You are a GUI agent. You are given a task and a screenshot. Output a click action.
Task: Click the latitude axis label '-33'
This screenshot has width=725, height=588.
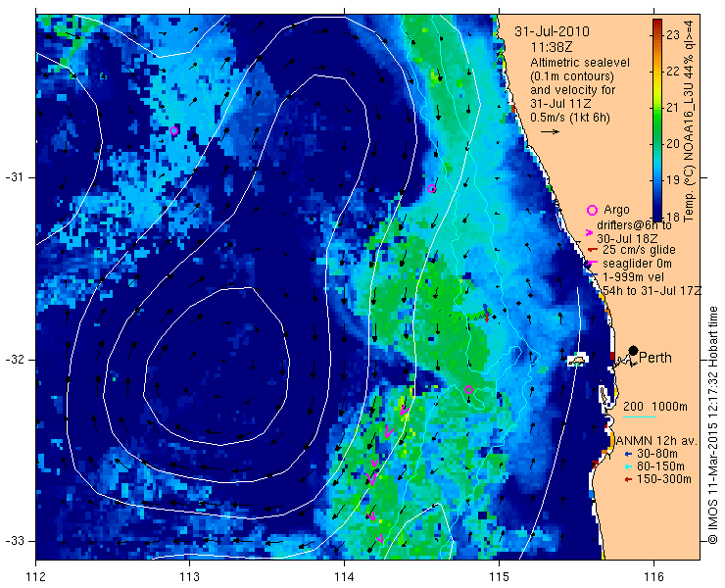coord(14,541)
